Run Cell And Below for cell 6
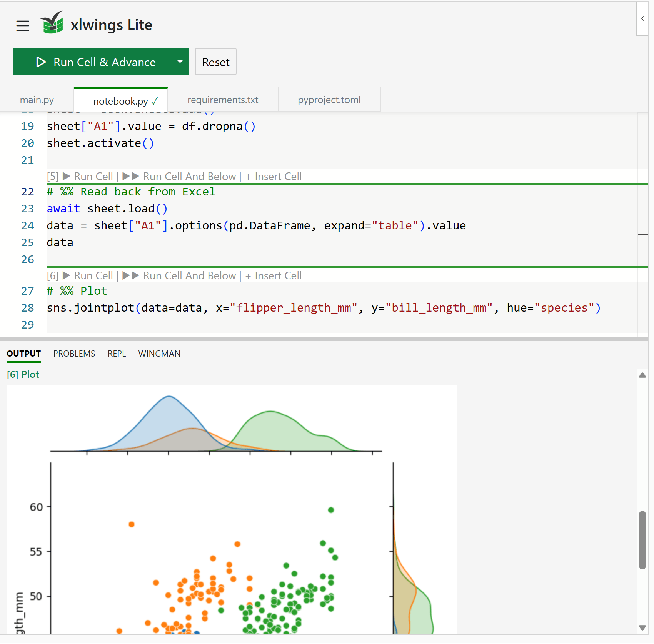The height and width of the screenshot is (644, 654). [x=179, y=276]
